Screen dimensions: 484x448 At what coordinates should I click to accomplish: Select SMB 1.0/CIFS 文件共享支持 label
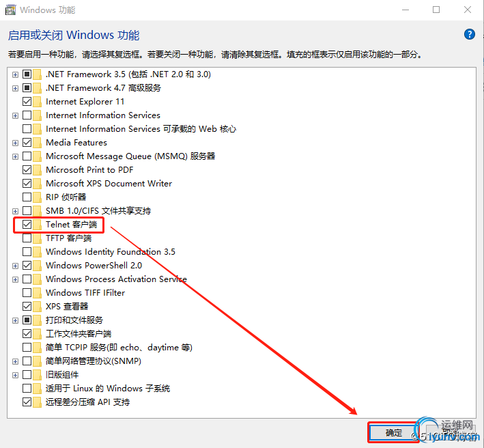[x=98, y=210]
